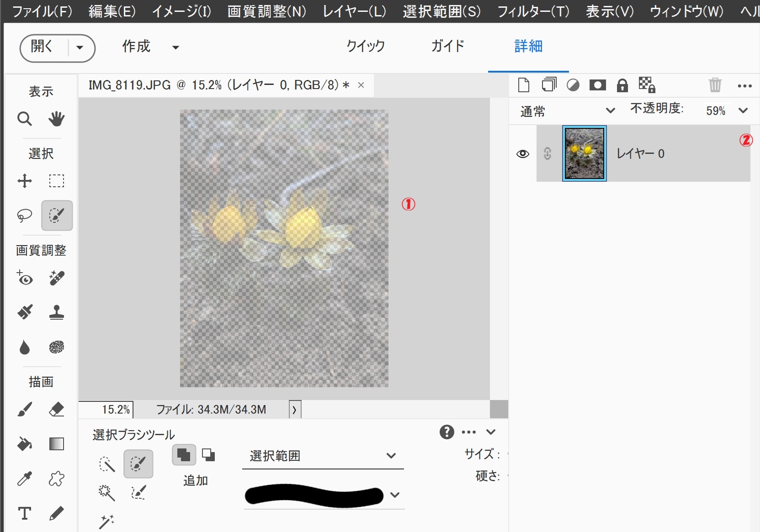Open the 通常 blend mode dropdown
This screenshot has height=532, width=760.
click(567, 111)
